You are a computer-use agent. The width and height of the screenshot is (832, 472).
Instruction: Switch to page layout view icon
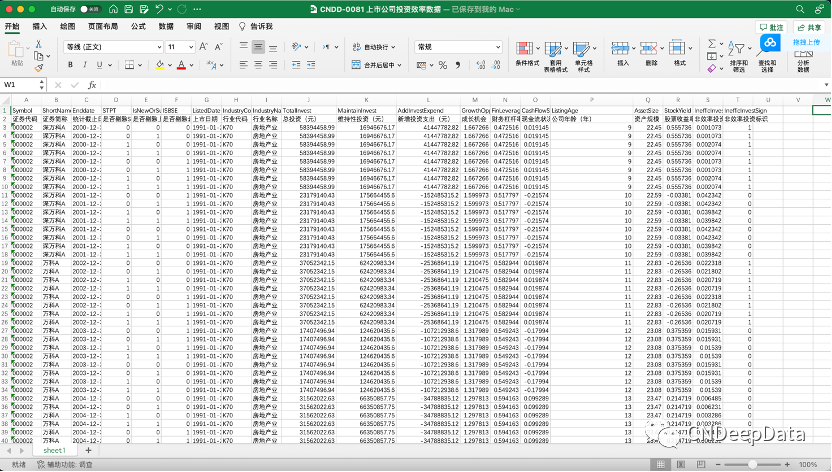tap(681, 464)
